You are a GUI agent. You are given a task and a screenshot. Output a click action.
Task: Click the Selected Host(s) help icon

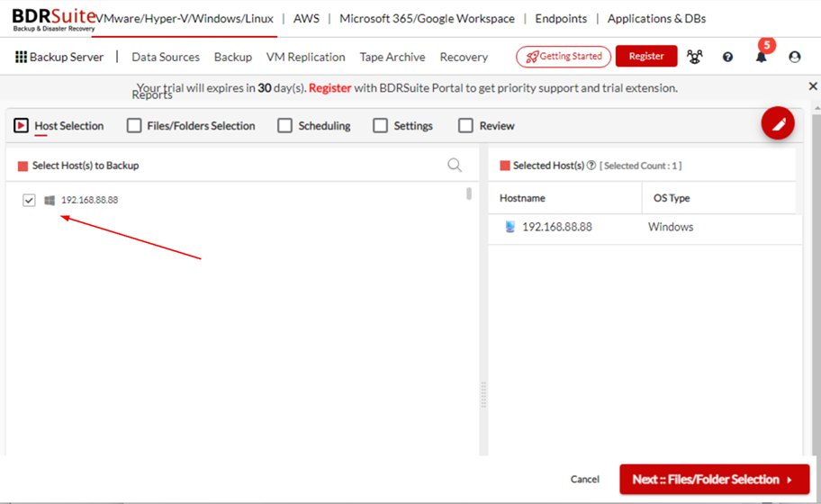click(591, 166)
